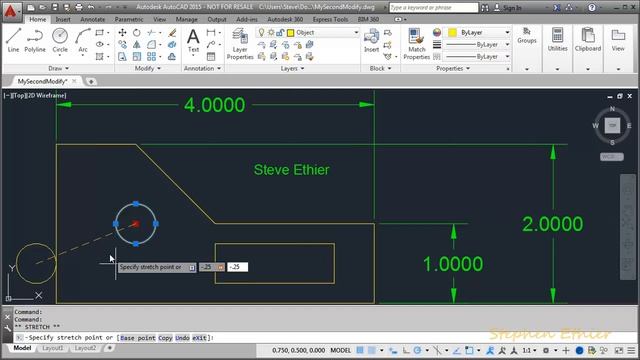Pick the Arc draw tool
Screen dimensions: 640x360
(83, 40)
